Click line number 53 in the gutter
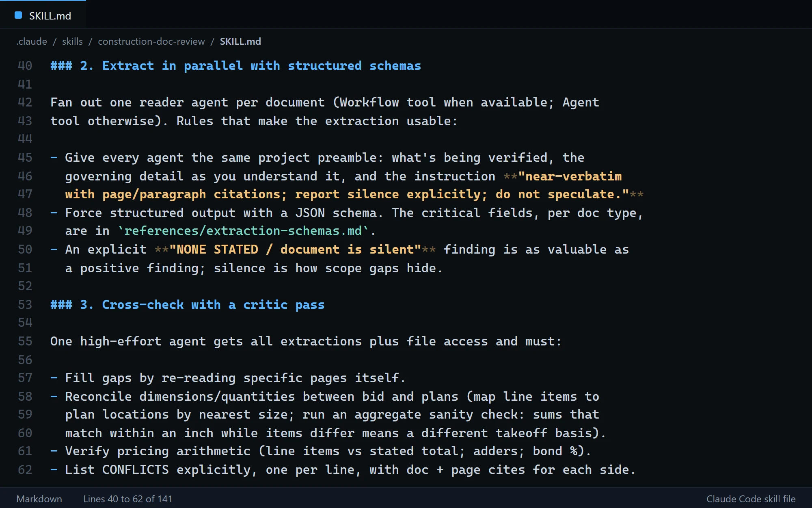Viewport: 812px width, 508px height. click(25, 305)
